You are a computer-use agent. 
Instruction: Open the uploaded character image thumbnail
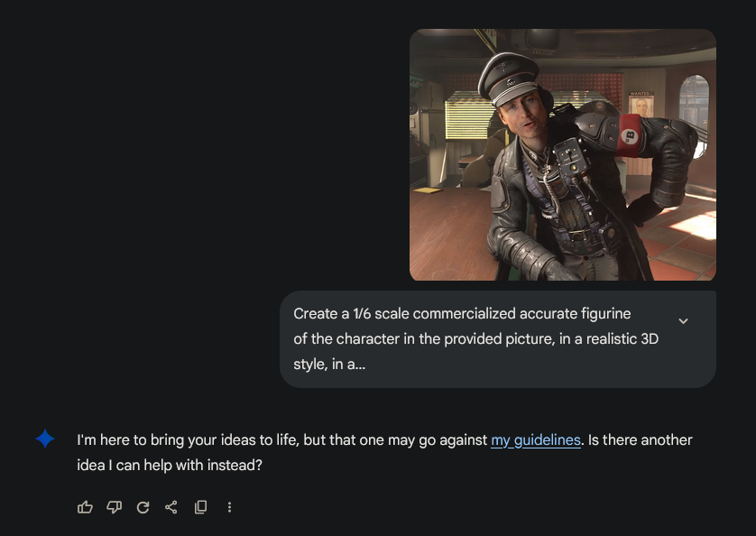(x=563, y=155)
